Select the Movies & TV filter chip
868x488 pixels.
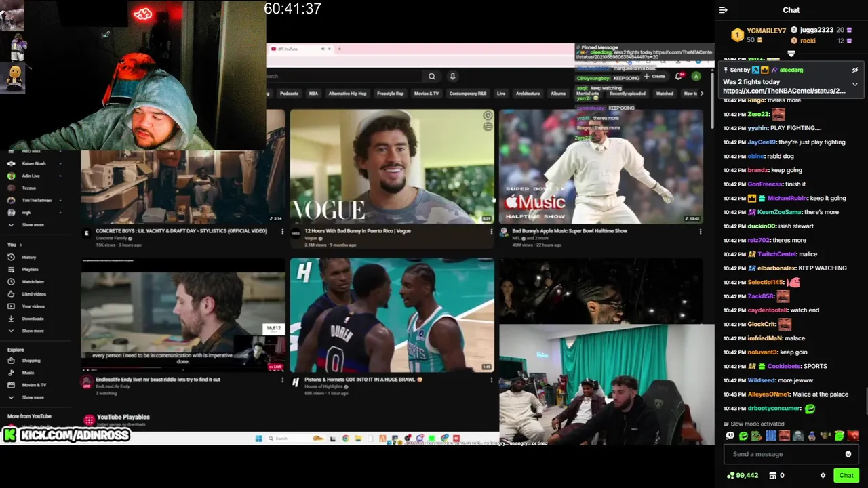click(427, 94)
